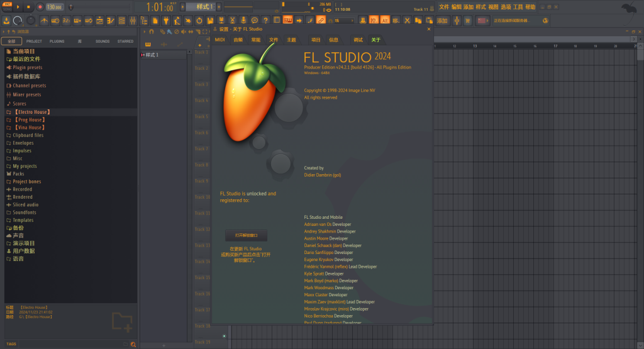Click the wait-for-input icon next to metronome
Image resolution: width=644 pixels, height=349 pixels.
tap(55, 21)
